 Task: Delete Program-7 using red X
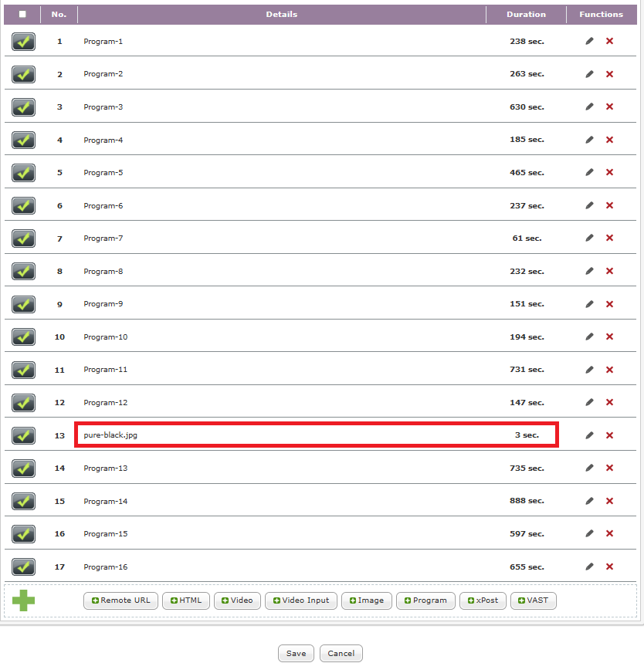point(609,238)
